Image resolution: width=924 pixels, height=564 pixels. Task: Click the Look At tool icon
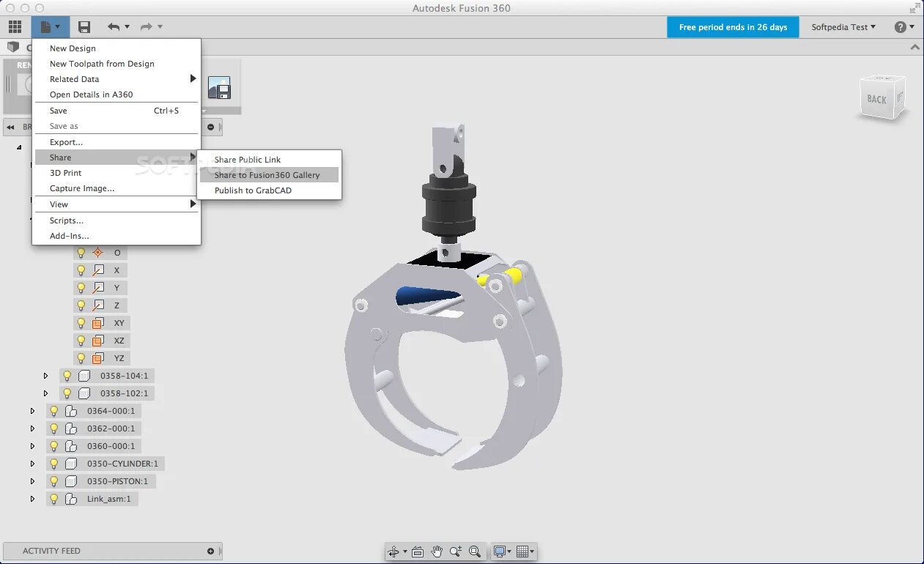418,552
